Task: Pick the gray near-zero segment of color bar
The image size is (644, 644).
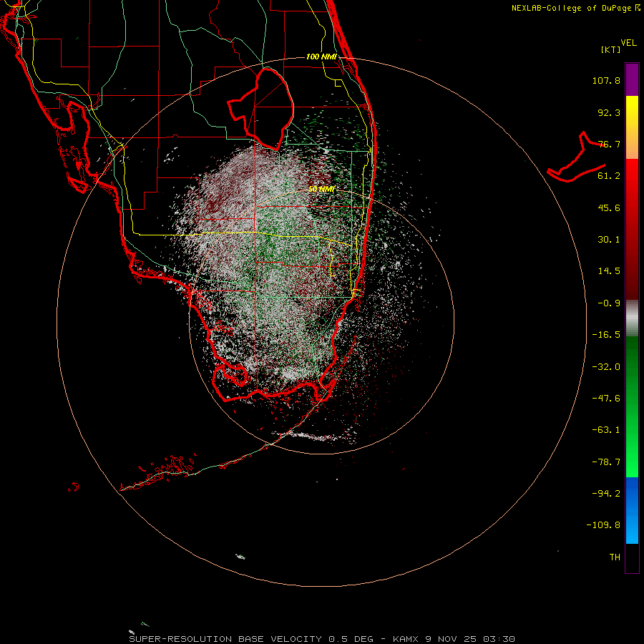Action: pyautogui.click(x=632, y=316)
